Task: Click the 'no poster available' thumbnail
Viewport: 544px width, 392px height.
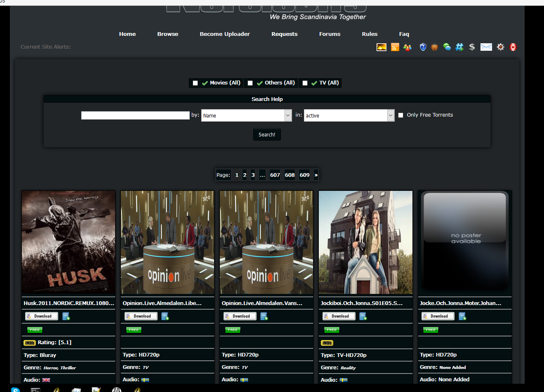Action: click(x=464, y=242)
